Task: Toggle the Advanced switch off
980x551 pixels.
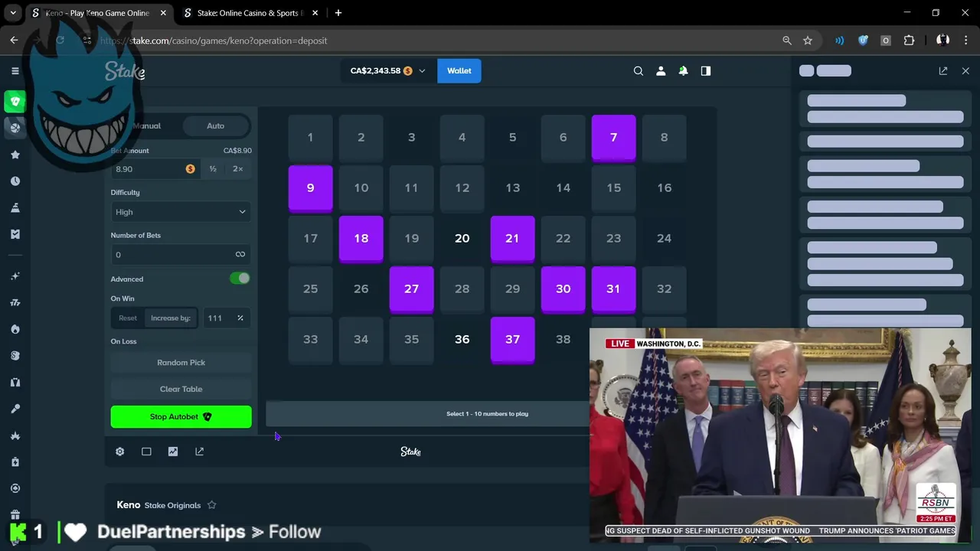Action: tap(240, 279)
